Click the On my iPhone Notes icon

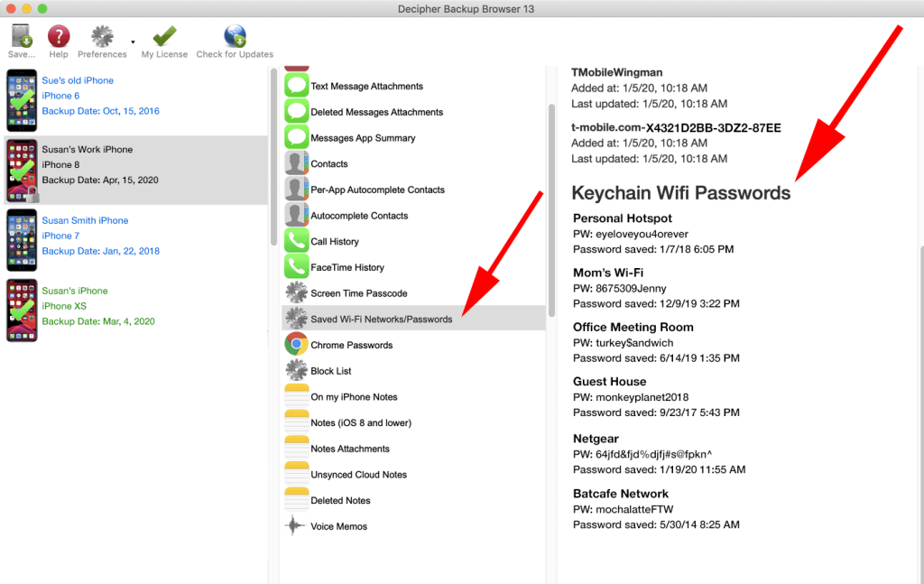296,396
